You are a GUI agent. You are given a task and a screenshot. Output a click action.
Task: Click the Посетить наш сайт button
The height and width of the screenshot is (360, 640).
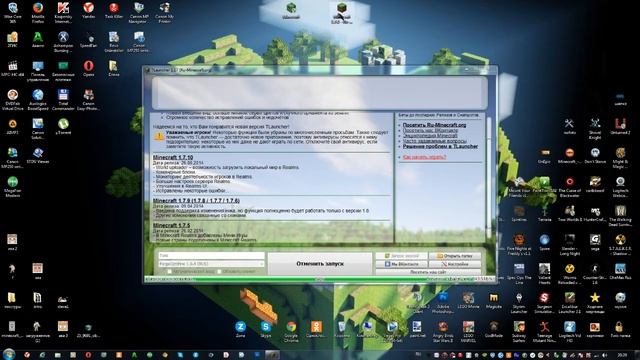428,272
